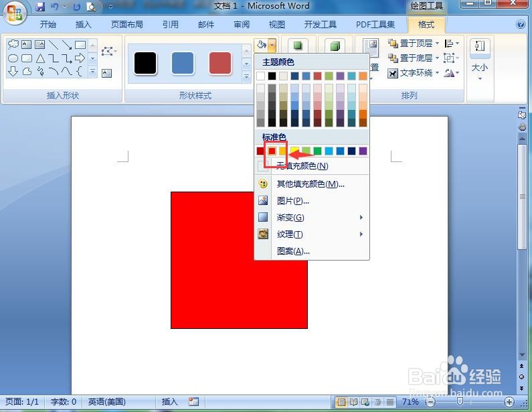Toggle 插入 overtype mode in the status bar
Viewport: 532px width, 412px height.
[x=170, y=402]
